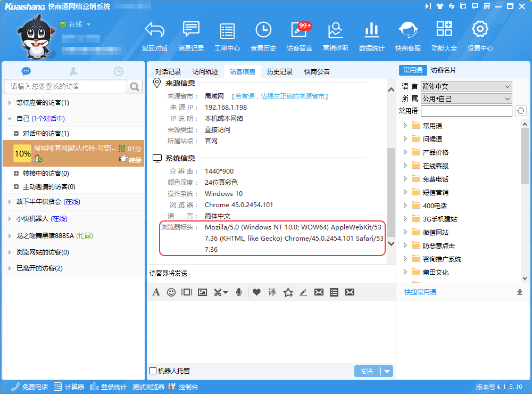Open 数据统计 statistics from top toolbar
The width and height of the screenshot is (532, 394).
pyautogui.click(x=372, y=36)
